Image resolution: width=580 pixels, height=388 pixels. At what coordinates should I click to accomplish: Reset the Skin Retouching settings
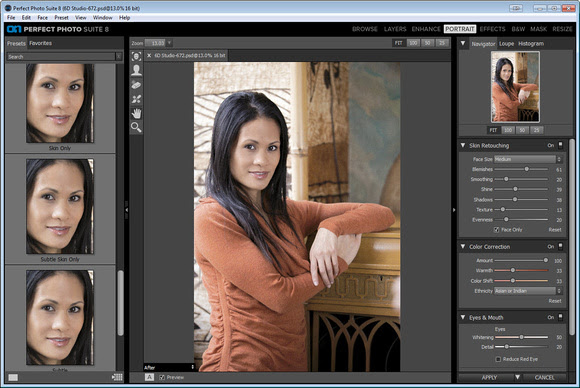555,230
